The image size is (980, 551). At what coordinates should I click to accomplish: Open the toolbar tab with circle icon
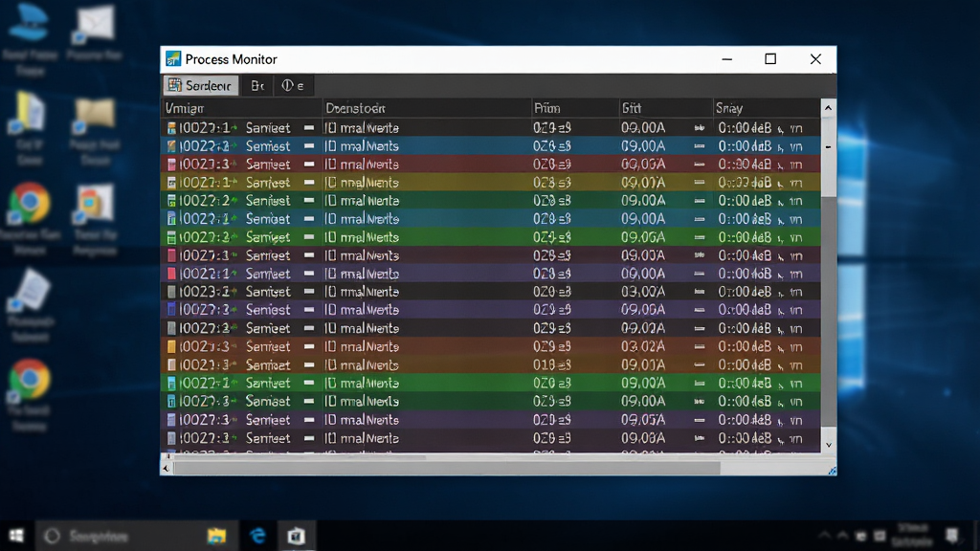coord(293,85)
